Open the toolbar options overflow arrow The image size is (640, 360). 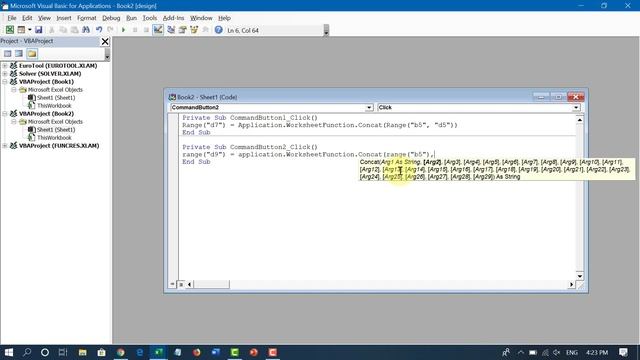coord(326,30)
